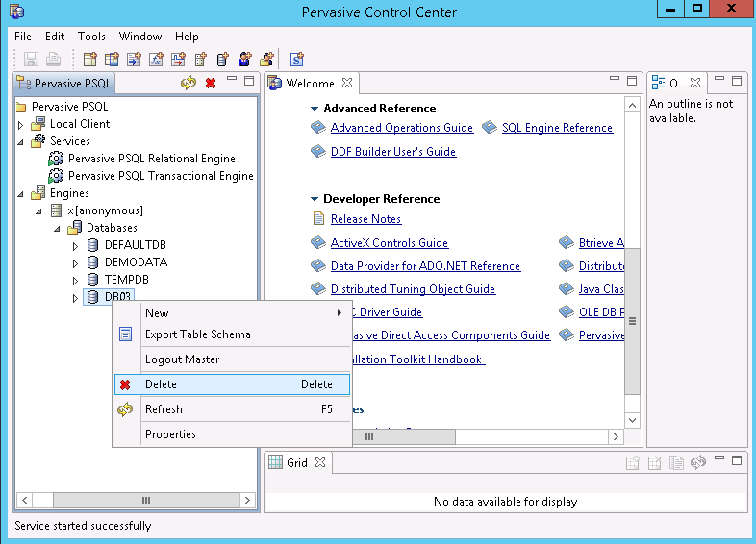The image size is (756, 544).
Task: Expand the Local Client tree node
Action: click(21, 124)
